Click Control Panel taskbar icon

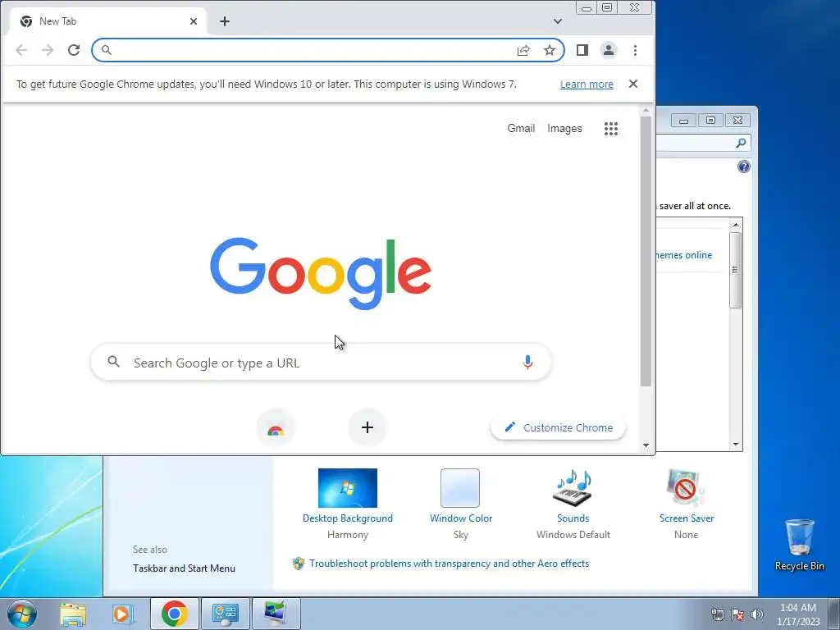click(225, 614)
